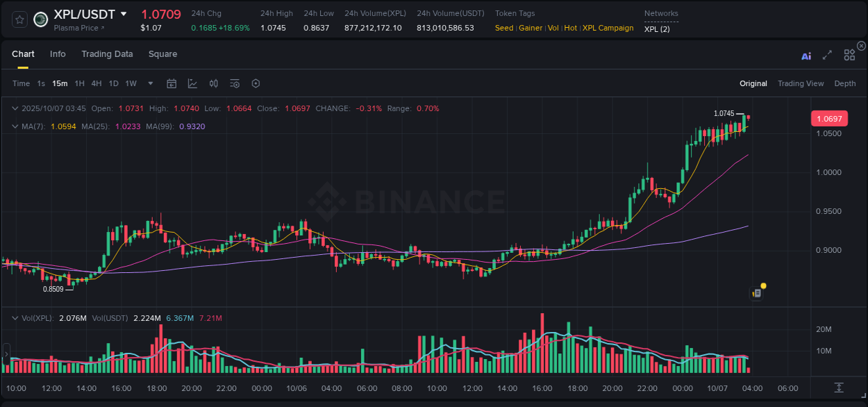This screenshot has height=407, width=868.
Task: Switch chart timeframe to 1W
Action: [131, 83]
